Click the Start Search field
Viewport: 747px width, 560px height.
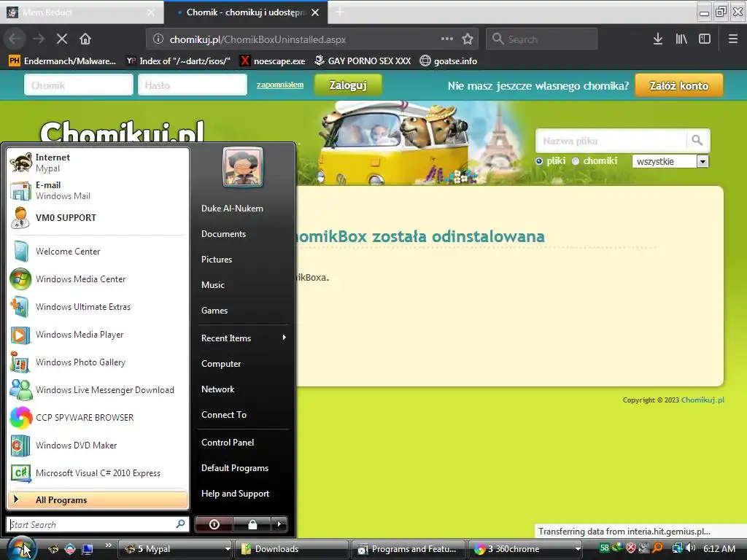pyautogui.click(x=98, y=524)
